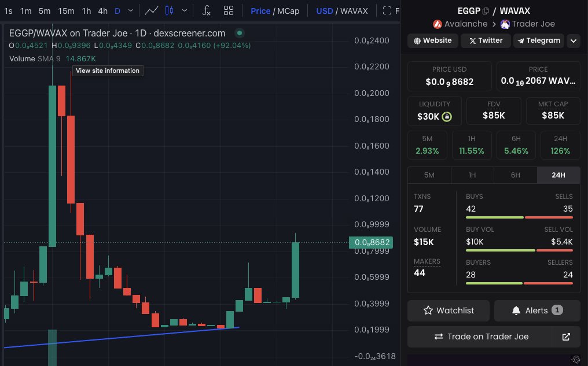The width and height of the screenshot is (588, 366).
Task: Click the Watchlist star icon
Action: pos(428,310)
